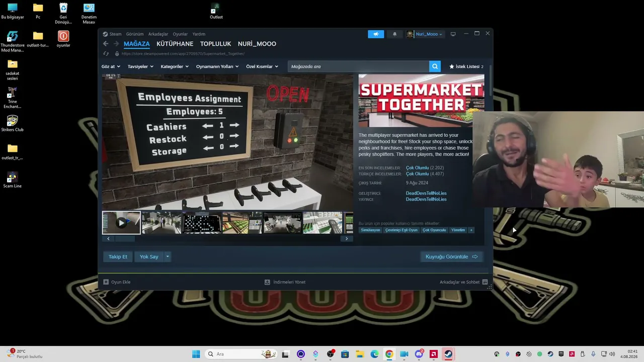Image resolution: width=644 pixels, height=362 pixels.
Task: Open the Arkadaşlar menu
Action: pyautogui.click(x=158, y=34)
